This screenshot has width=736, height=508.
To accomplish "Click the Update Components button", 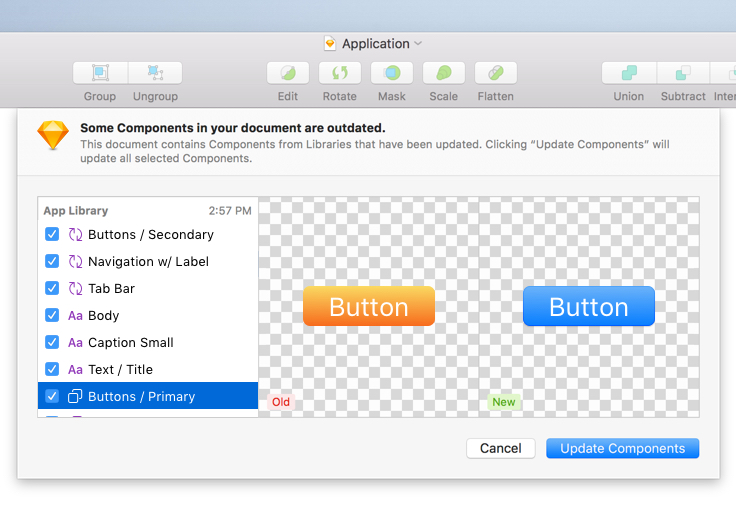I will point(622,449).
